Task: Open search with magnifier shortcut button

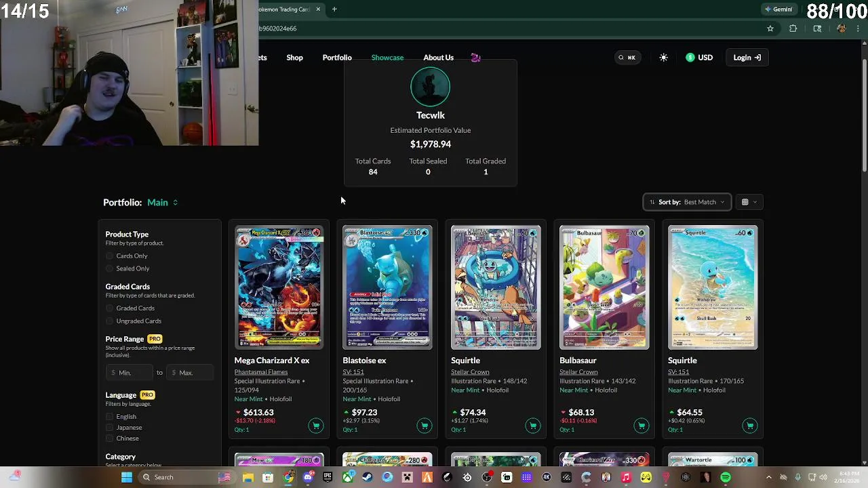Action: click(627, 58)
